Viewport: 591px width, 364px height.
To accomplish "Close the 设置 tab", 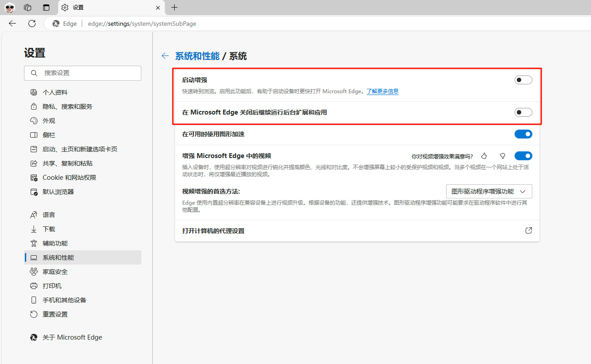I will point(159,8).
